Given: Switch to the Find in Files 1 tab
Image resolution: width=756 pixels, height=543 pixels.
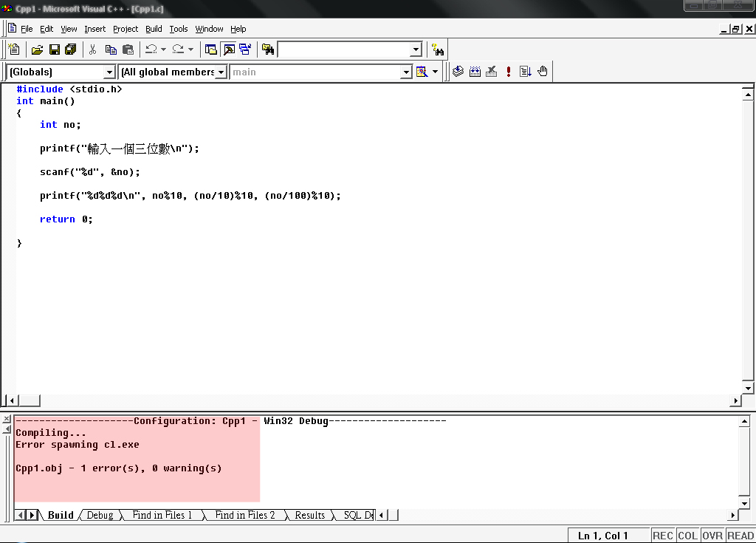Looking at the screenshot, I should [x=162, y=515].
